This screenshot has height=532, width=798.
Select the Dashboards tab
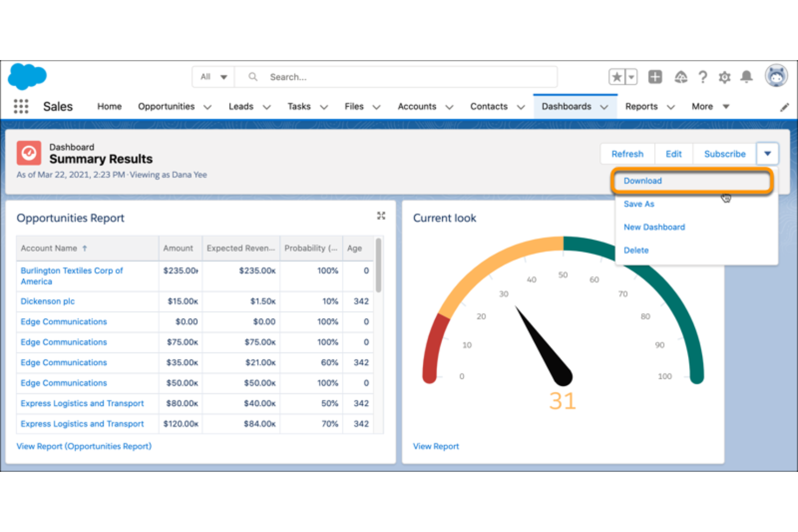click(x=566, y=106)
